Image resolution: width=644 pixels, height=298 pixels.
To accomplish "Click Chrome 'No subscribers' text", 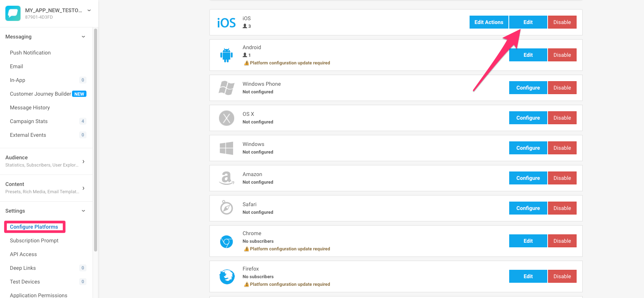I will pos(258,241).
